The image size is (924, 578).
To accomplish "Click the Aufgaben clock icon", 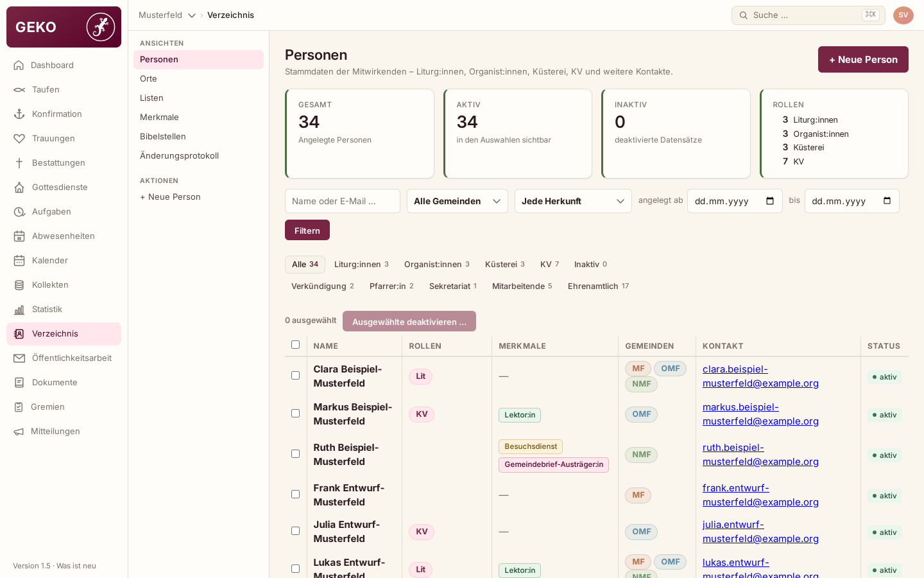I will (x=19, y=211).
